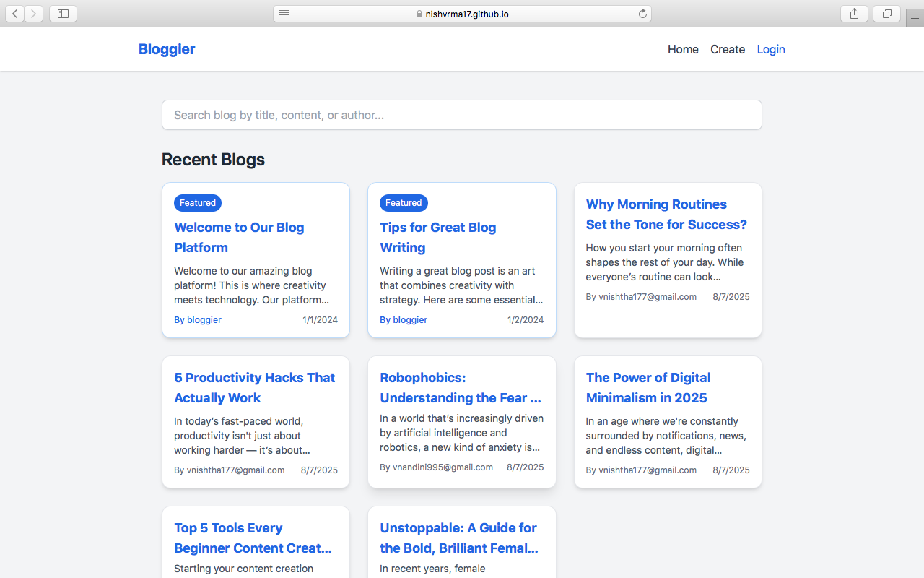
Task: Open 'Why Morning Routines Set the Tone' post
Action: tap(666, 214)
